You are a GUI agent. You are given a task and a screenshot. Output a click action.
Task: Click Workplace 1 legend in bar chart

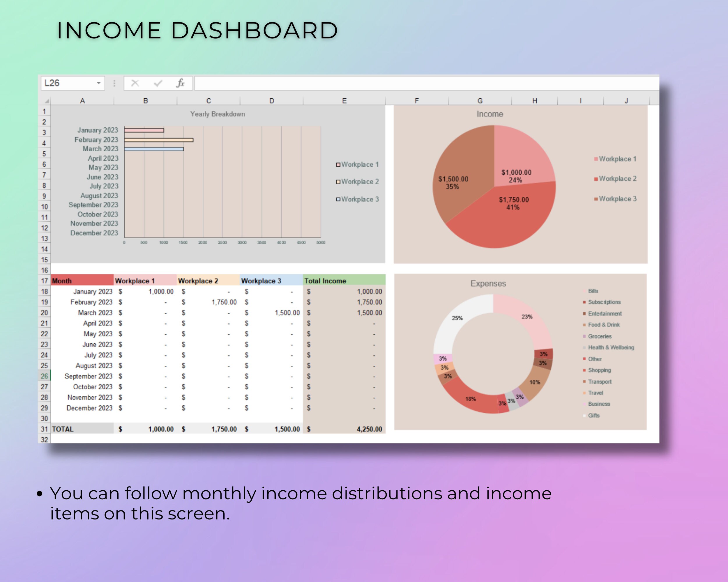click(357, 164)
